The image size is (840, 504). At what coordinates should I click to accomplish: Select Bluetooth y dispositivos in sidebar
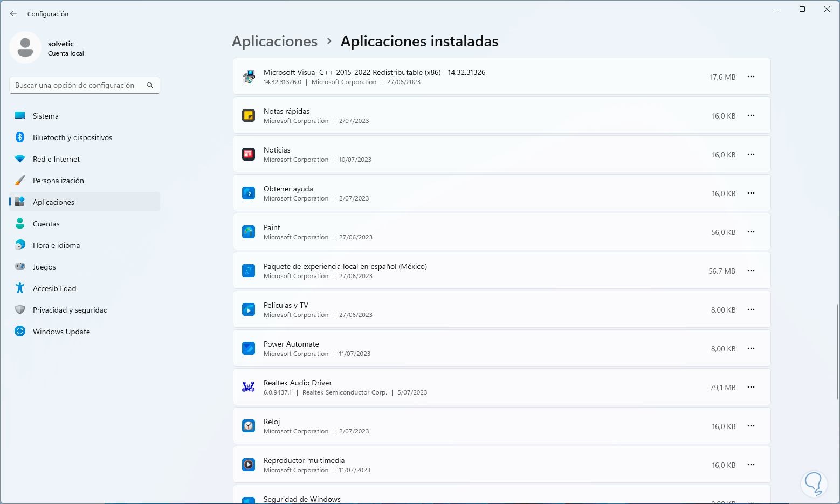(x=72, y=137)
